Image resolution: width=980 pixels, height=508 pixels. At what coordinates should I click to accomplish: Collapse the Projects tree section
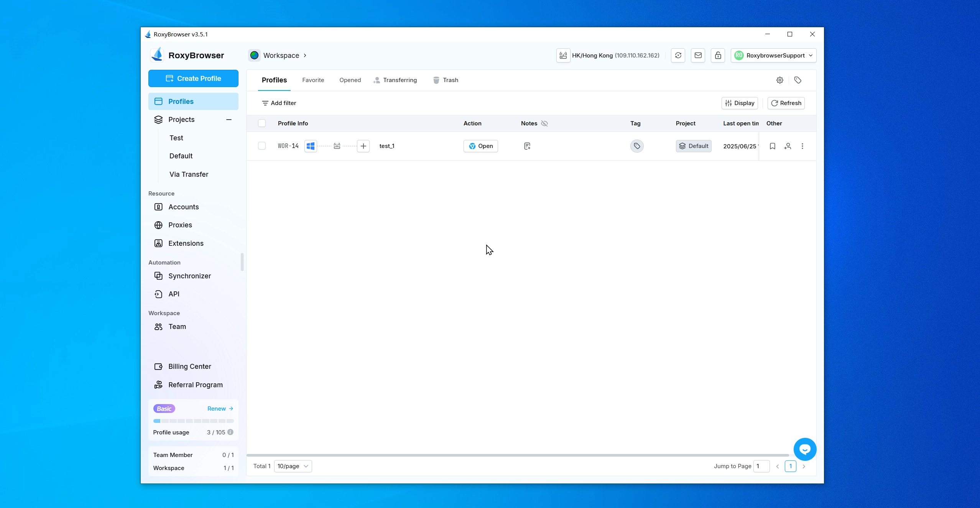(229, 120)
